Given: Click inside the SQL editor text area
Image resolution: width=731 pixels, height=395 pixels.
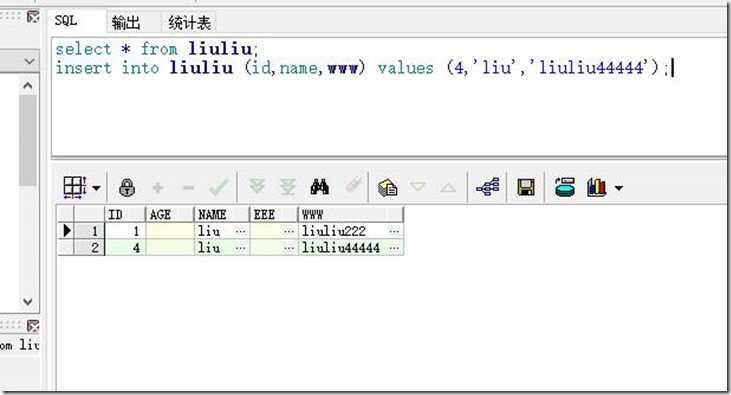Looking at the screenshot, I should pos(388,97).
